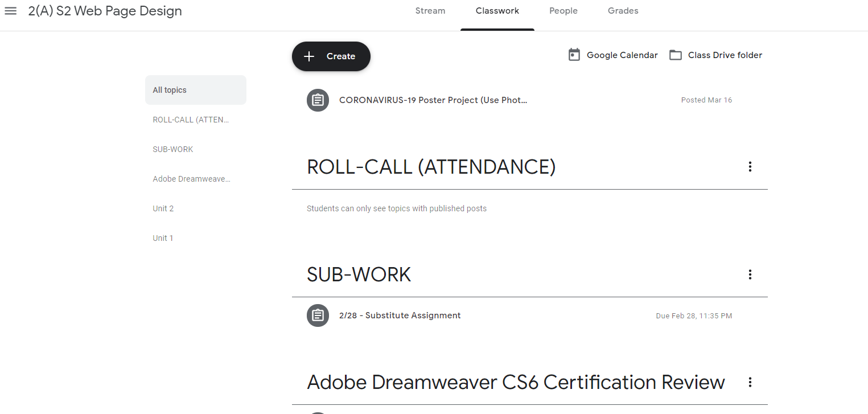This screenshot has width=868, height=414.
Task: Click the CORONAVIRUS-19 Poster Project assignment icon
Action: coord(318,100)
